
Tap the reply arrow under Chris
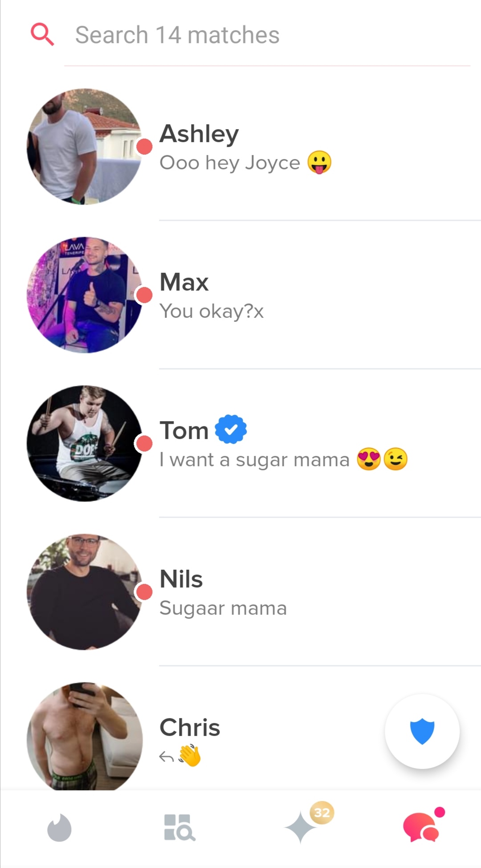point(166,757)
